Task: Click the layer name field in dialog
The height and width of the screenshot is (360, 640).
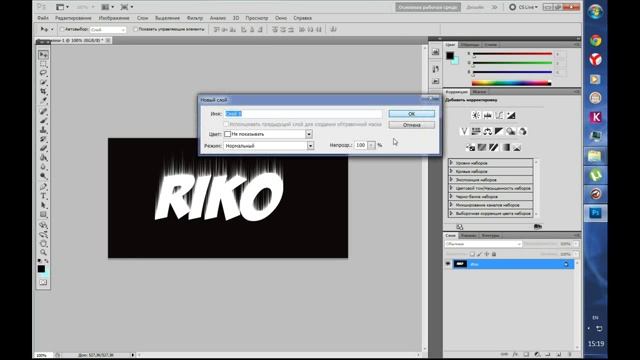Action: pos(303,113)
